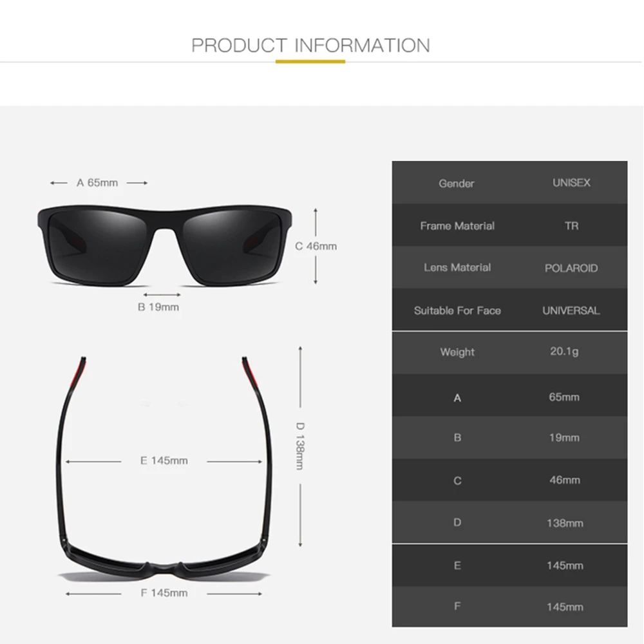644x644 pixels.
Task: Click the PRODUCT INFORMATION heading
Action: [310, 45]
